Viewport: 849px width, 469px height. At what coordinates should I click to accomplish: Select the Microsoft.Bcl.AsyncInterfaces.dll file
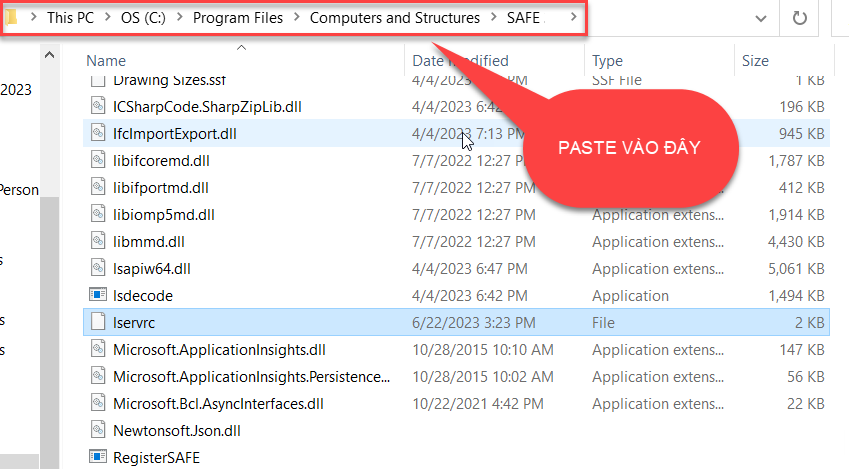click(x=218, y=403)
